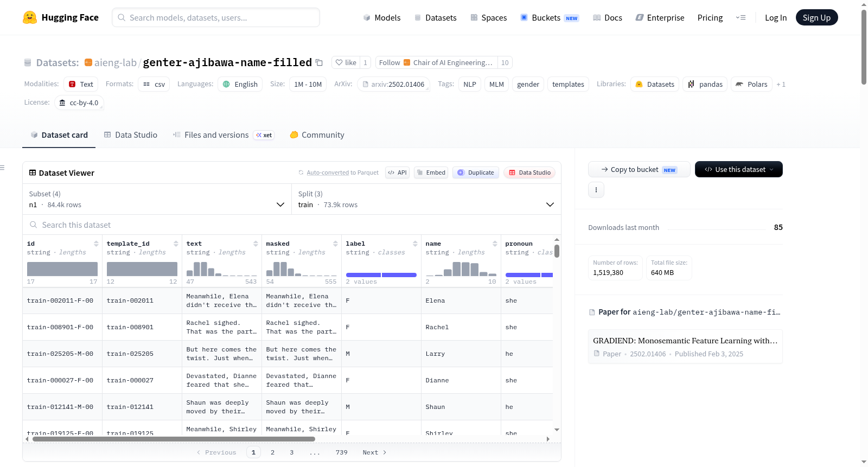Image resolution: width=868 pixels, height=467 pixels.
Task: Focus the Search this dataset field
Action: point(292,225)
